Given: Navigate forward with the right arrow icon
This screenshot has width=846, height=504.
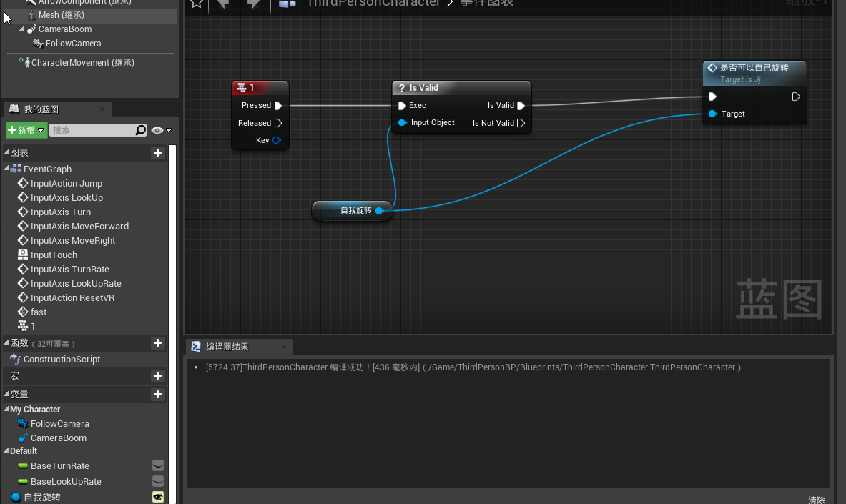Looking at the screenshot, I should pyautogui.click(x=253, y=4).
